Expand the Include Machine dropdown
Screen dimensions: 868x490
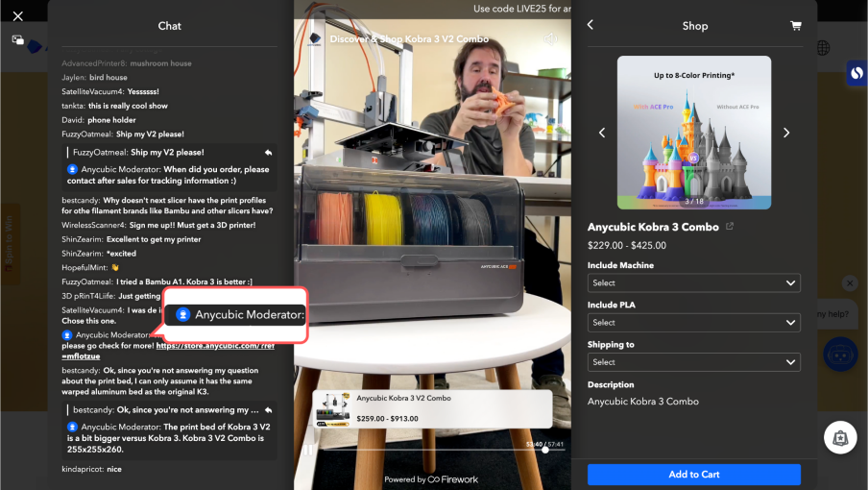click(693, 282)
